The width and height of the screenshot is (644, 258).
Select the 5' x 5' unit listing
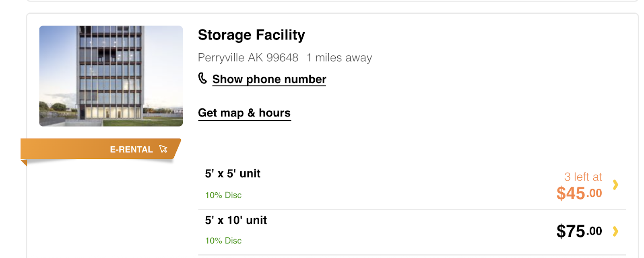click(x=412, y=185)
